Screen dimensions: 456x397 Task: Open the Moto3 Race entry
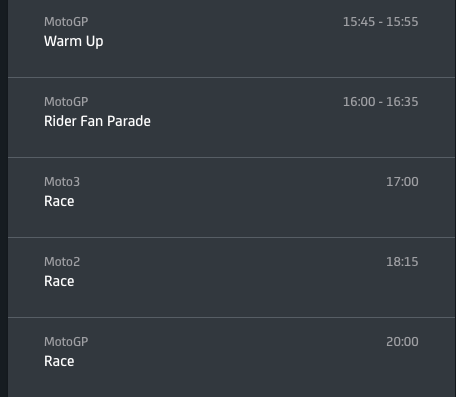231,198
